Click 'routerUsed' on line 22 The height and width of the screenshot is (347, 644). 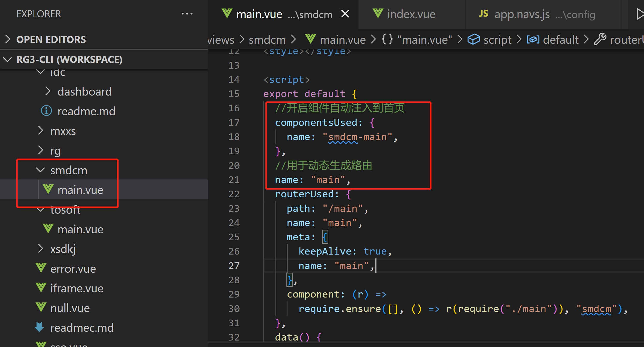pyautogui.click(x=304, y=194)
